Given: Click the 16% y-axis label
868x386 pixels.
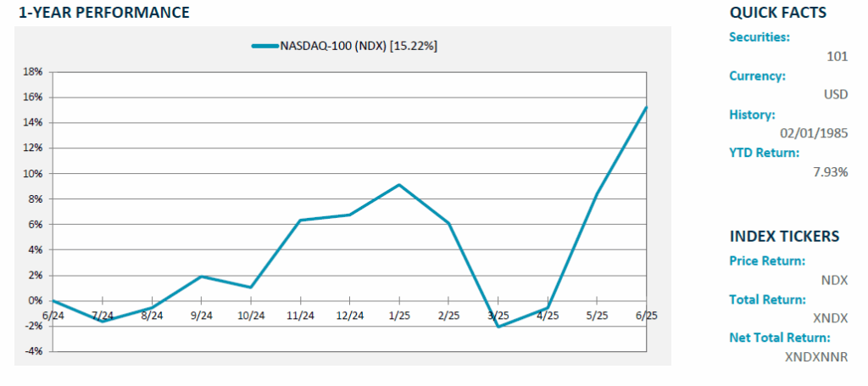Looking at the screenshot, I should 32,98.
